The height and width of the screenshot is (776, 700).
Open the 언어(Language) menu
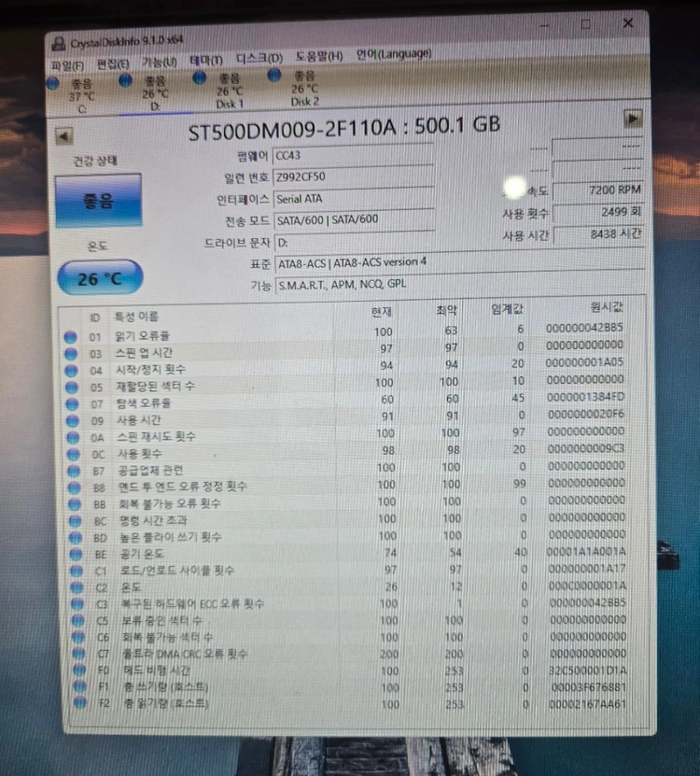pyautogui.click(x=394, y=54)
